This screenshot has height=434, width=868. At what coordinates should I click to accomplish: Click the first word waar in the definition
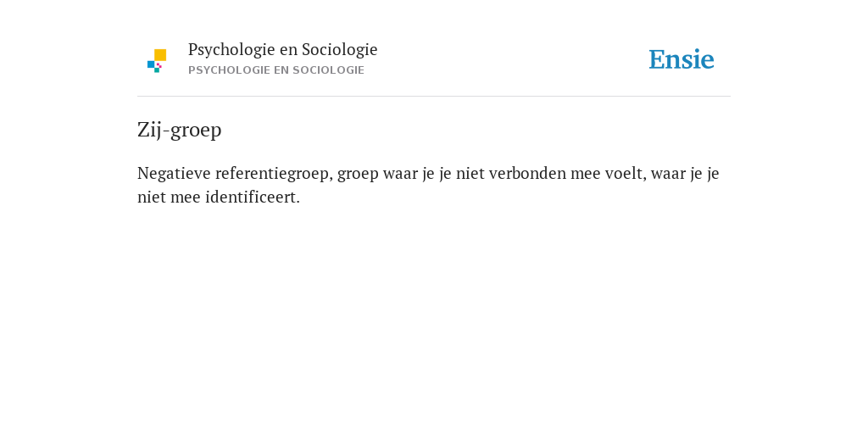(x=400, y=173)
